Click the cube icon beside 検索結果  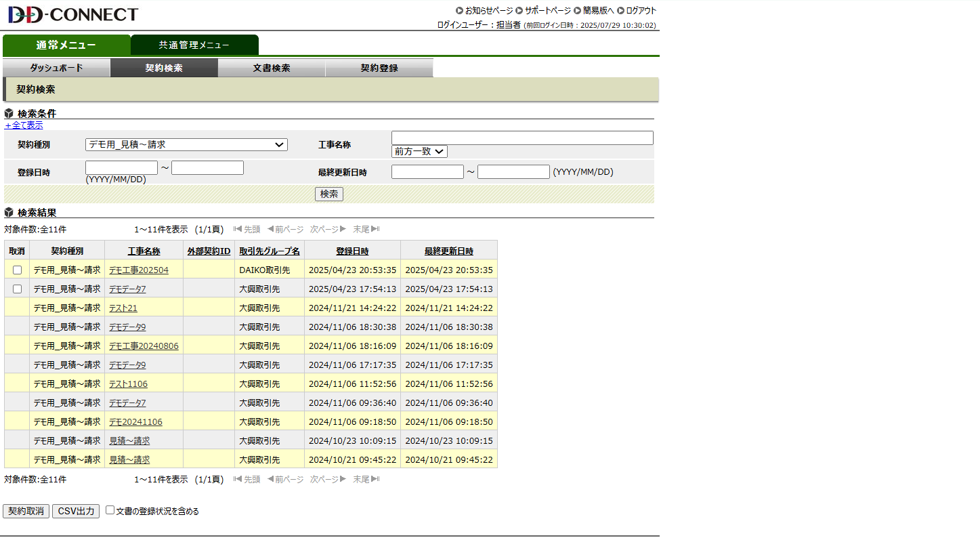click(x=8, y=212)
